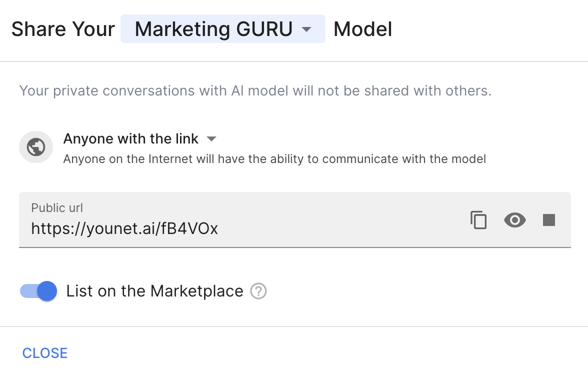Preview the shared model via eye icon
588x376 pixels.
tap(514, 220)
